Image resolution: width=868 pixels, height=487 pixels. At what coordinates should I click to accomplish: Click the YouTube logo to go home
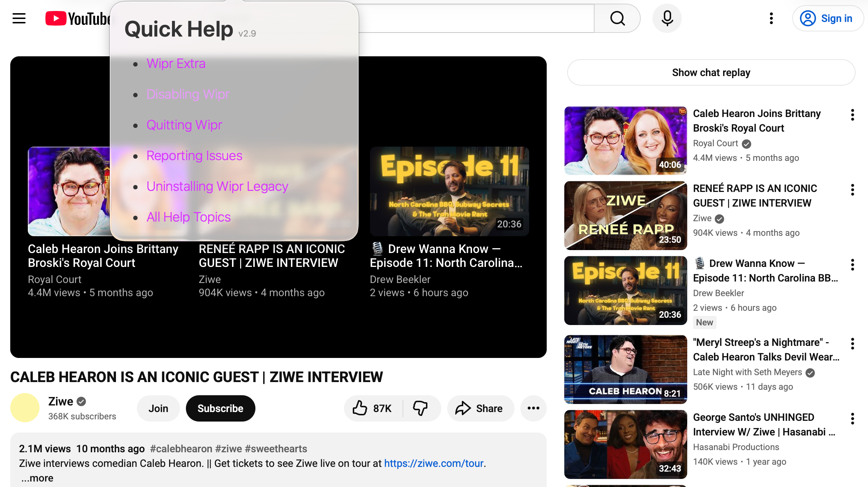coord(75,18)
